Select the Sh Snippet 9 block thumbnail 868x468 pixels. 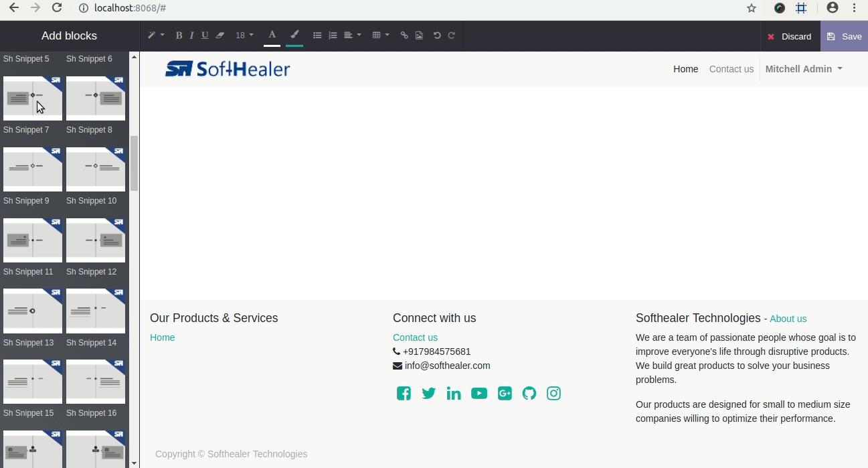(33, 169)
